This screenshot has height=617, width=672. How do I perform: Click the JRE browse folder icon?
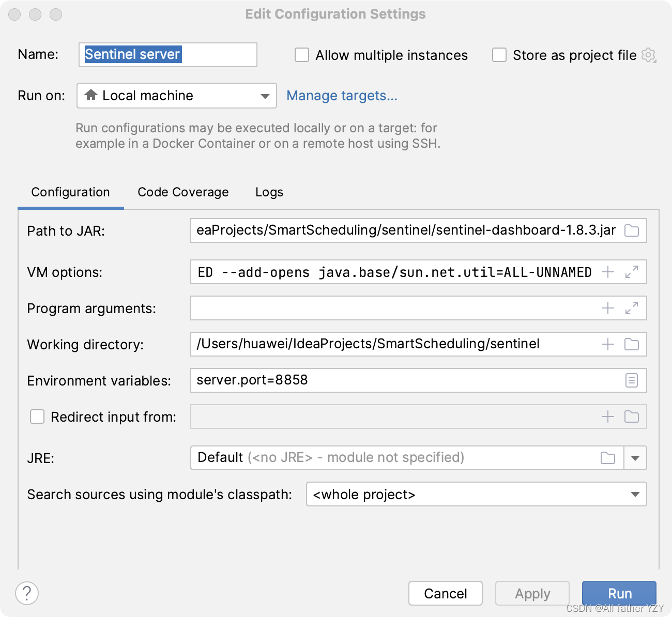[x=608, y=458]
